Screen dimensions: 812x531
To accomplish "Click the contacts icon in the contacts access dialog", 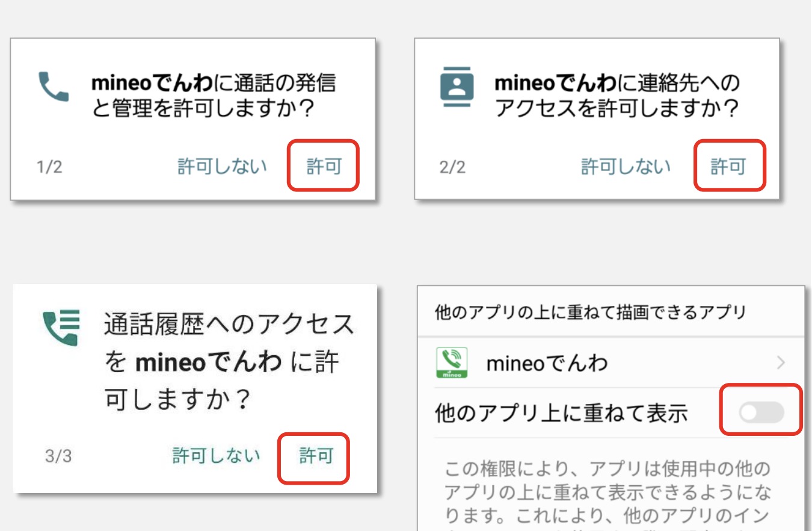I will pos(457,90).
